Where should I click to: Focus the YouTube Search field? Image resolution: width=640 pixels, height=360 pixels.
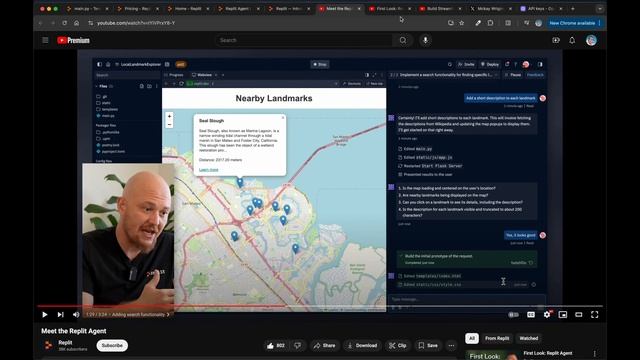304,40
